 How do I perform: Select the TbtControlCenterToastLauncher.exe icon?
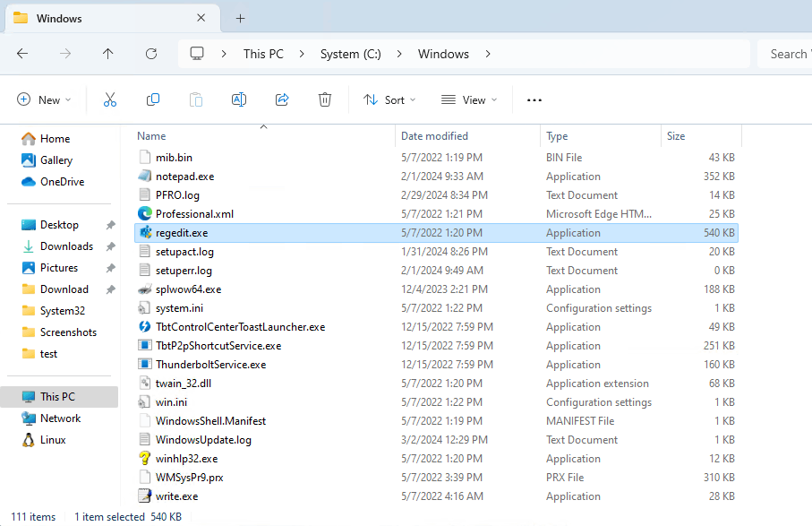(144, 326)
